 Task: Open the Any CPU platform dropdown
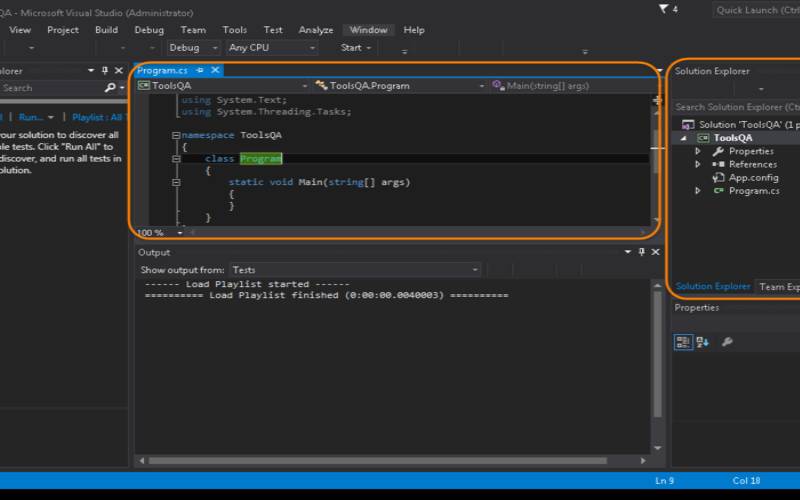click(272, 48)
